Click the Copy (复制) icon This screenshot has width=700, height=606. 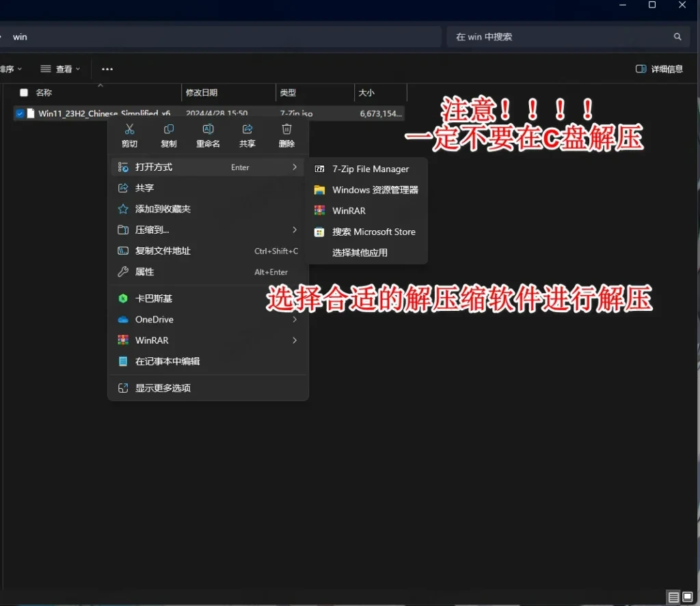point(169,129)
